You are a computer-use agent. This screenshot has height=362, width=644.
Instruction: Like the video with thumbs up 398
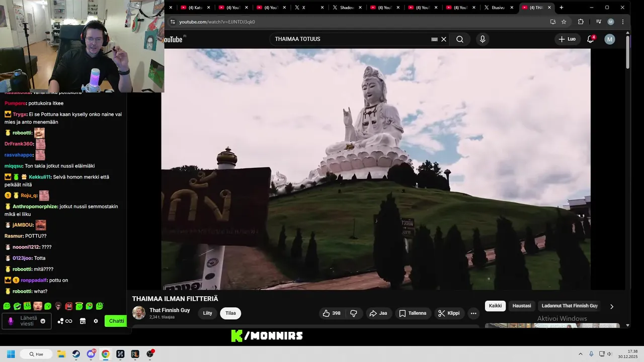(331, 313)
